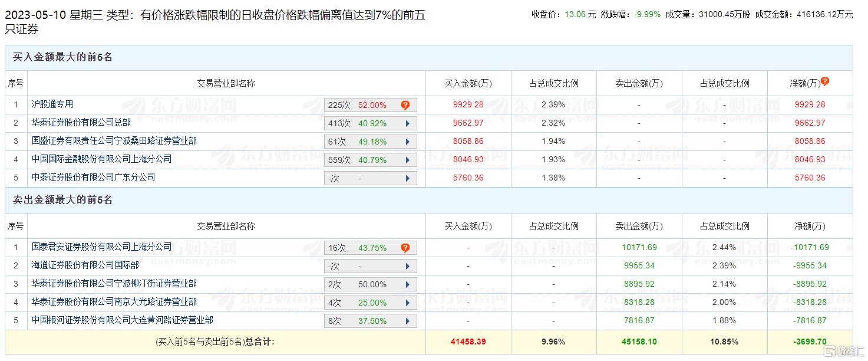Expand arrow for 海通证券国际部 stats

(407, 267)
